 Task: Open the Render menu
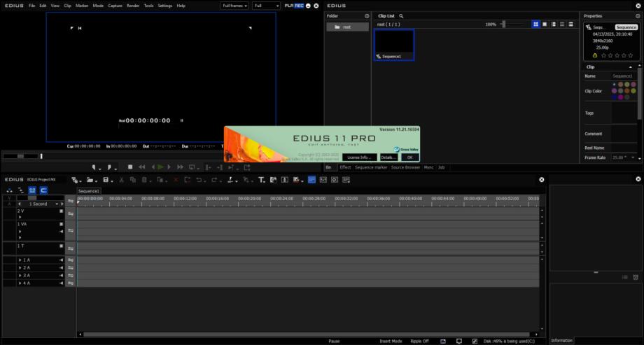tap(132, 6)
